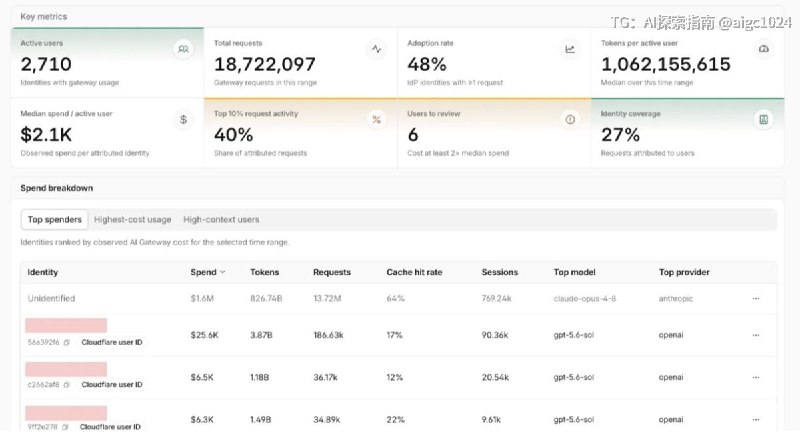Open the Adoption rate 48% card
This screenshot has width=800, height=435.
coord(494,63)
